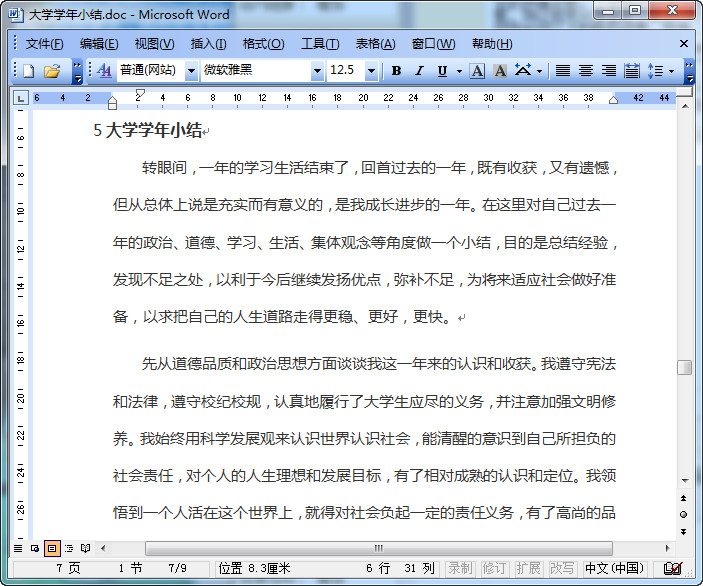Screen dimensions: 703x586
Task: Align text to the left
Action: 563,70
